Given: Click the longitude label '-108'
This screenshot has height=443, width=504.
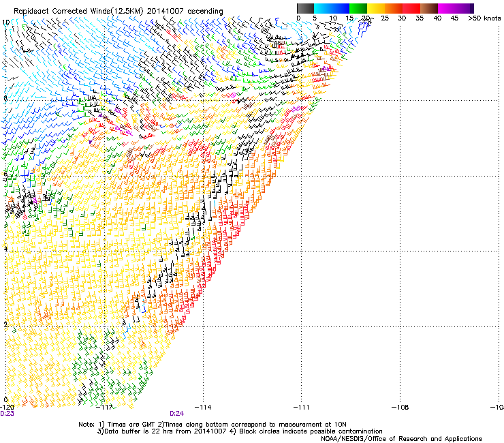Looking at the screenshot, I should [400, 408].
